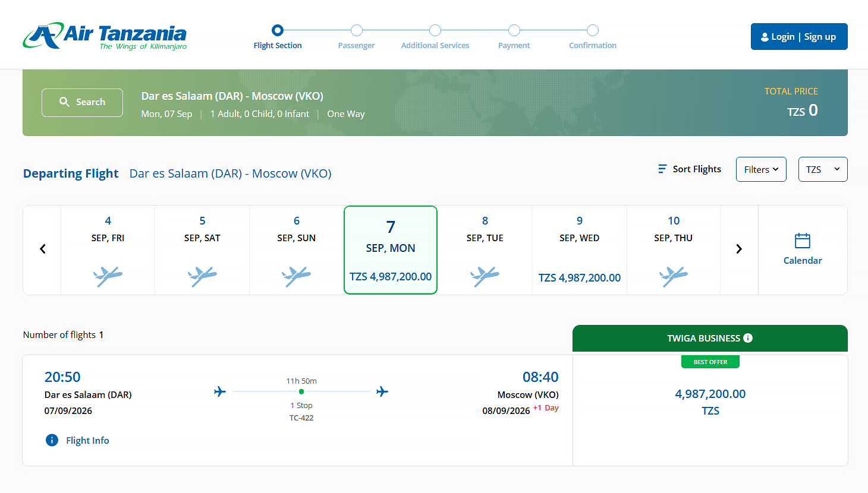Viewport: 868px width, 493px height.
Task: Click the BEST OFFER badge
Action: 710,362
